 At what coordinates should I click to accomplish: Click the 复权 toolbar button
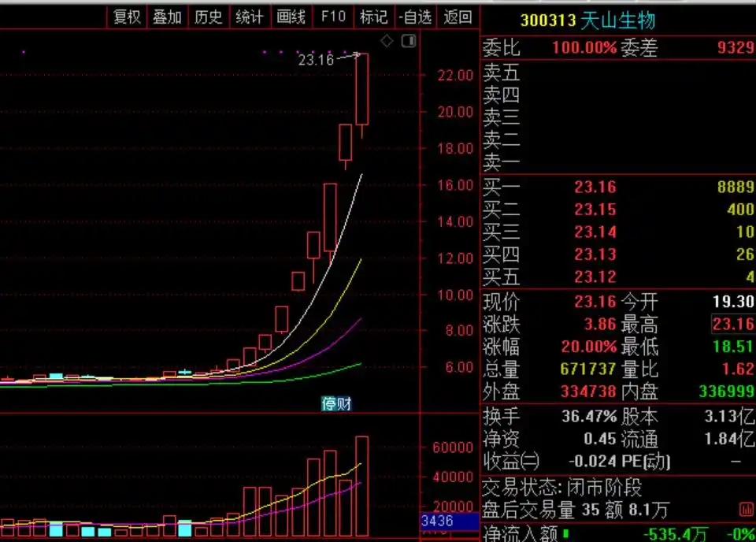click(x=127, y=17)
